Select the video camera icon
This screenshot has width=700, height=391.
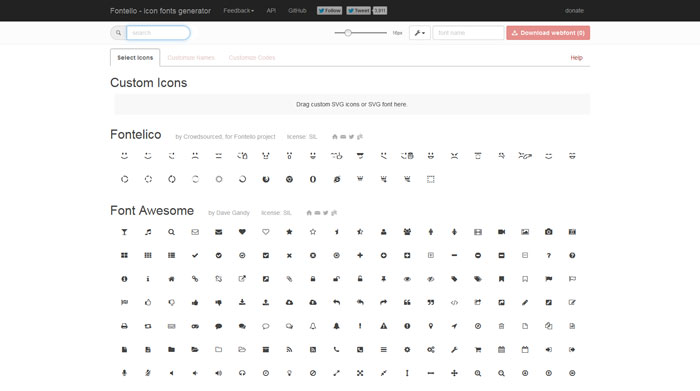pos(501,232)
